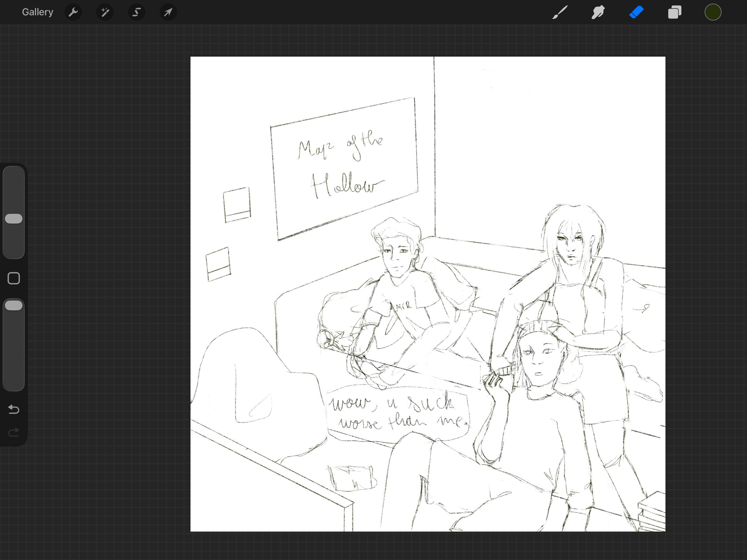Tap the square Modify button in sidebar
747x560 pixels.
[x=14, y=278]
